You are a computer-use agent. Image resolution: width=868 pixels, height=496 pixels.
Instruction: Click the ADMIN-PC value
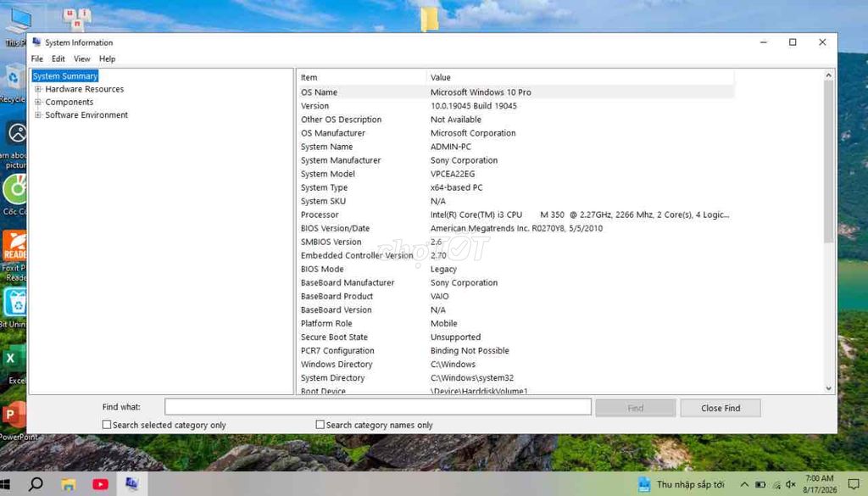[x=451, y=147]
